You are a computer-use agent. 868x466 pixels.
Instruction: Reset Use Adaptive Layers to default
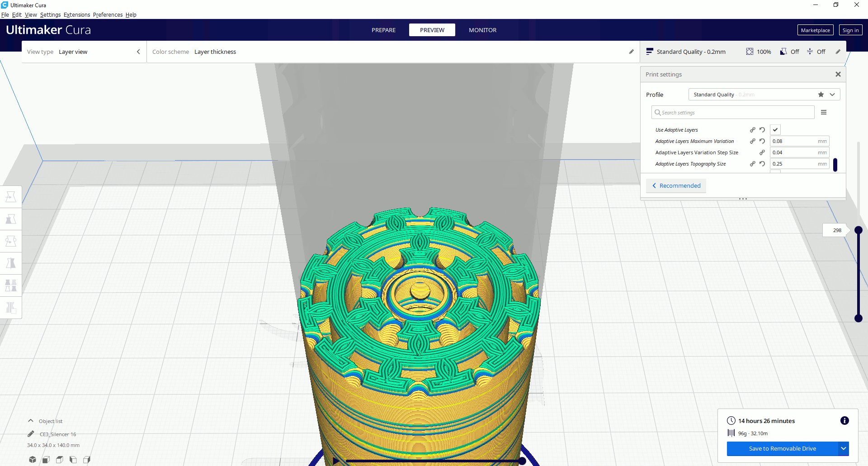tap(762, 130)
